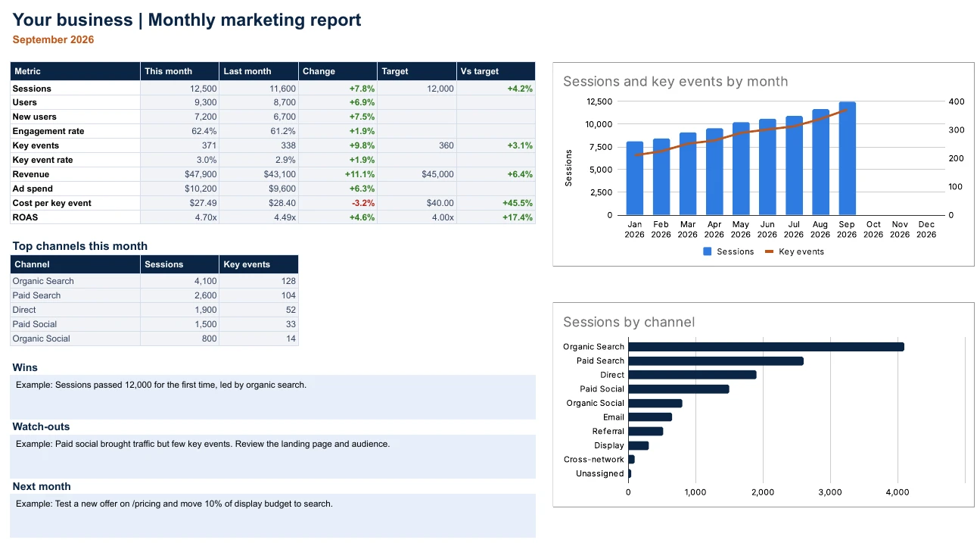Select the 'Referral' label in channel chart
The image size is (980, 543).
[608, 432]
